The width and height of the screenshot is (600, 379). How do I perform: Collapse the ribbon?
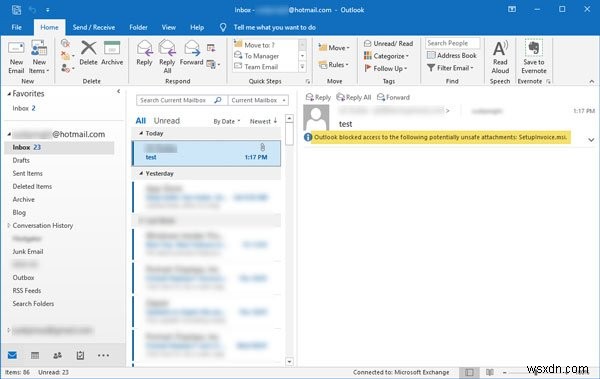click(592, 81)
